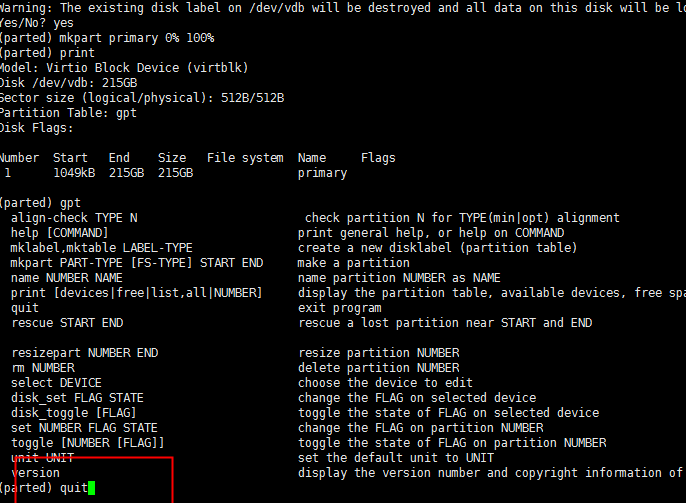Image resolution: width=686 pixels, height=503 pixels.
Task: Click the 'disk_toggle [FLAG]' help entry
Action: pyautogui.click(x=74, y=413)
